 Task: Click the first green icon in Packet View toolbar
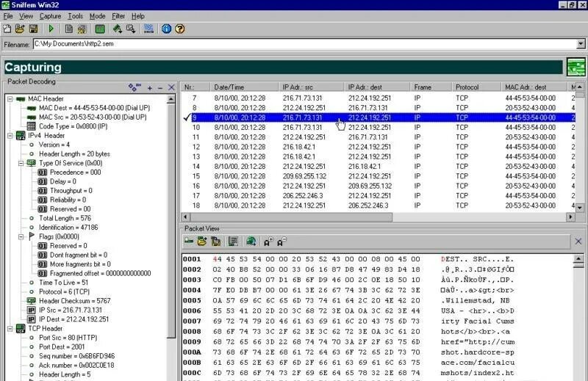coord(189,242)
